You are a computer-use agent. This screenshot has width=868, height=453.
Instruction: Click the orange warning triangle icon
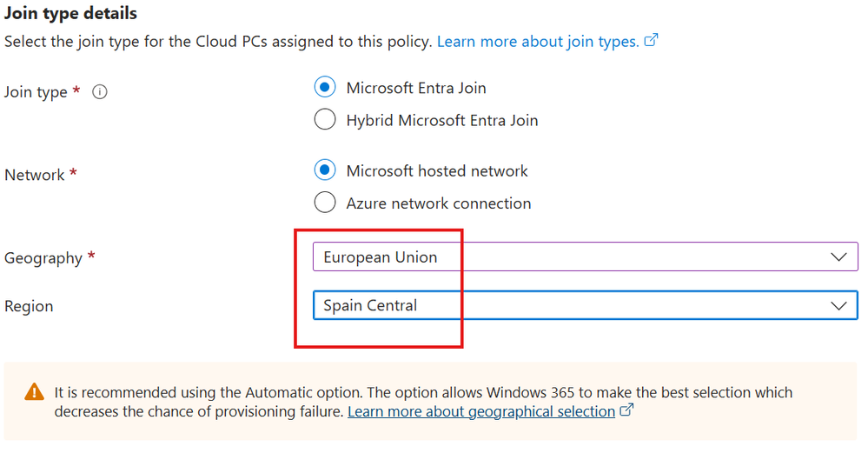pos(34,392)
